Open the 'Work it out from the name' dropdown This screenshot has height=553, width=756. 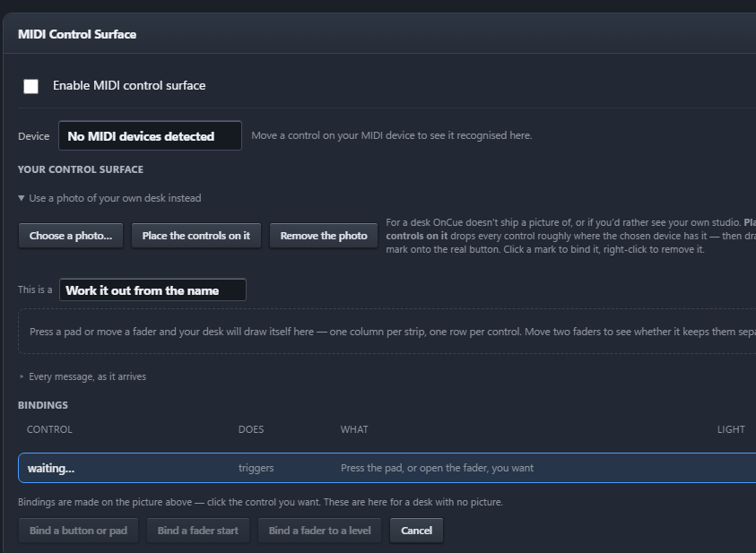152,290
